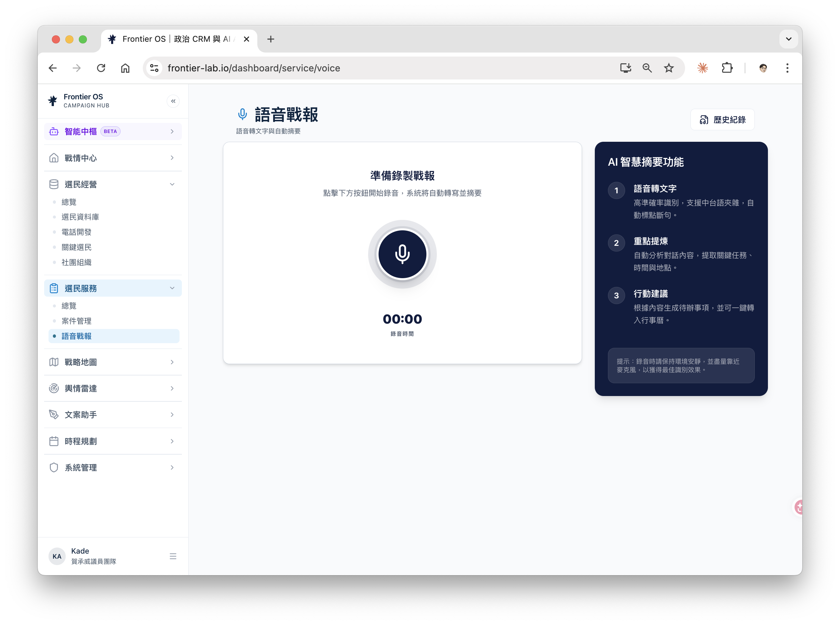Reload the page
Image resolution: width=840 pixels, height=625 pixels.
point(101,68)
